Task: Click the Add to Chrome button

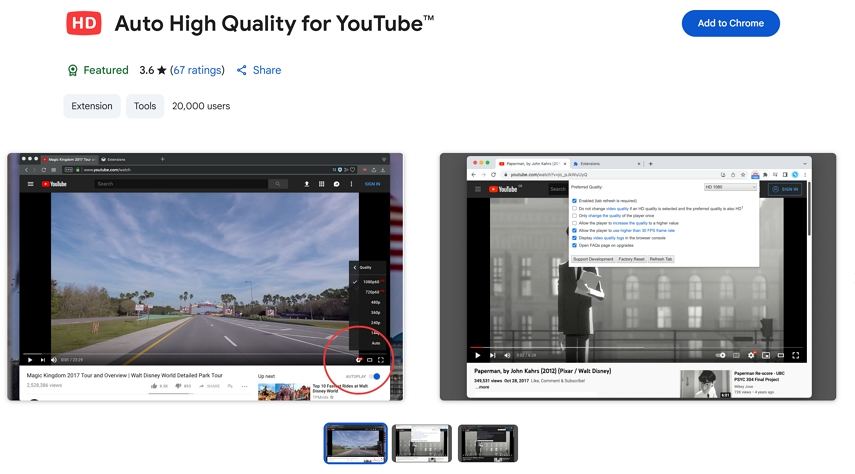Action: (x=731, y=23)
